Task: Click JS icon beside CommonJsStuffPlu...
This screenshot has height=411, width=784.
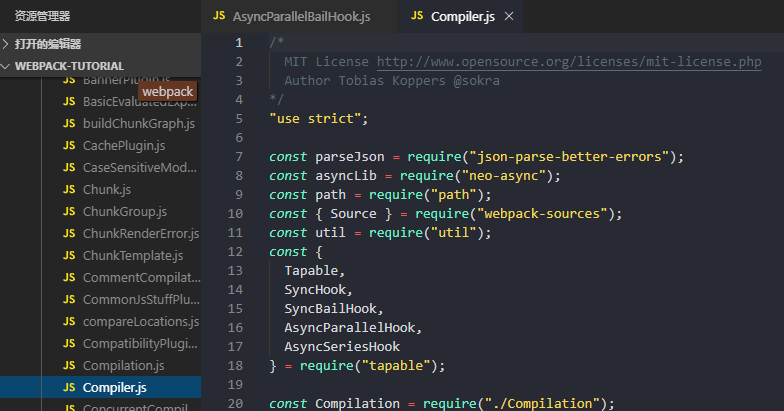Action: (69, 300)
